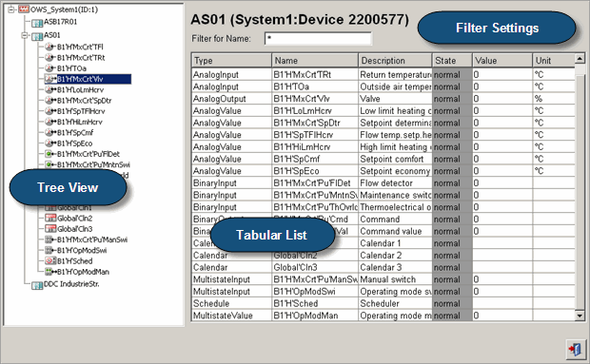
Task: Click the icon beside tree item B1'H'SpCmf
Action: click(50, 133)
